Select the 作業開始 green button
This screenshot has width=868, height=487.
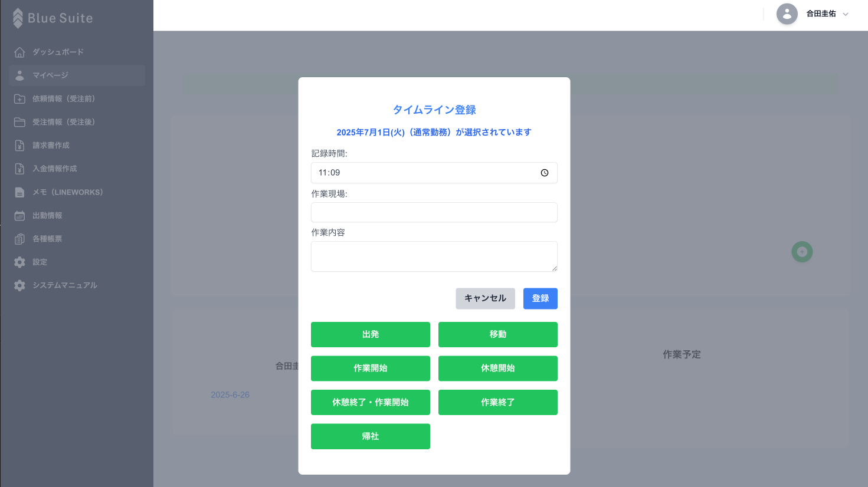tap(371, 368)
